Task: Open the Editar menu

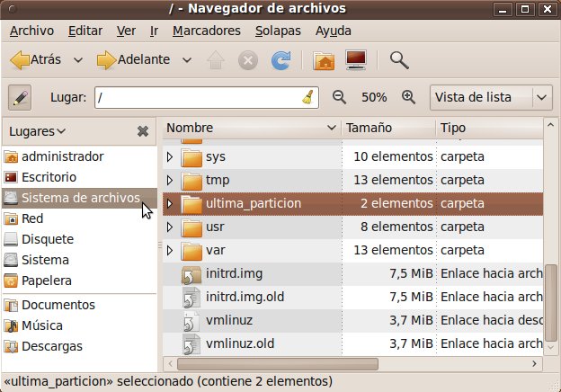Action: point(85,31)
